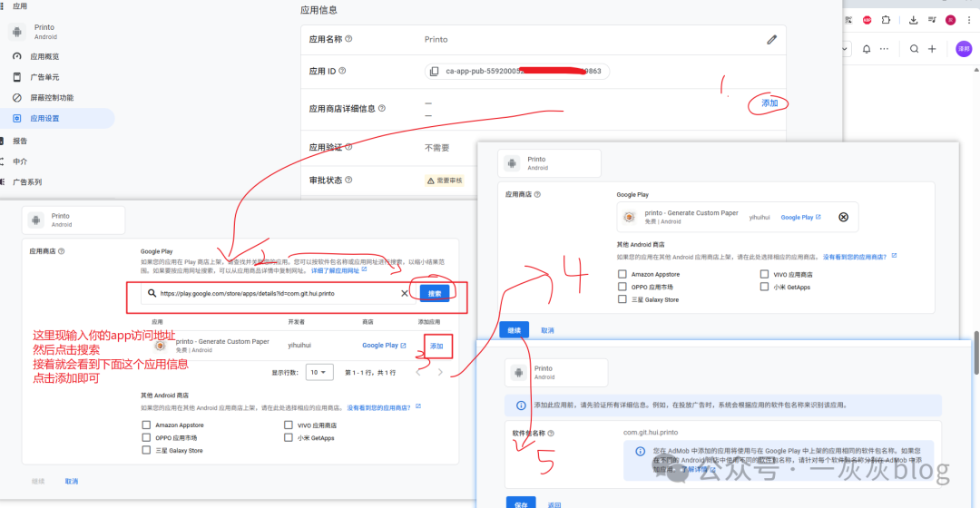This screenshot has width=980, height=508.
Task: Click the Printo Android app icon in sidebar
Action: click(x=17, y=31)
